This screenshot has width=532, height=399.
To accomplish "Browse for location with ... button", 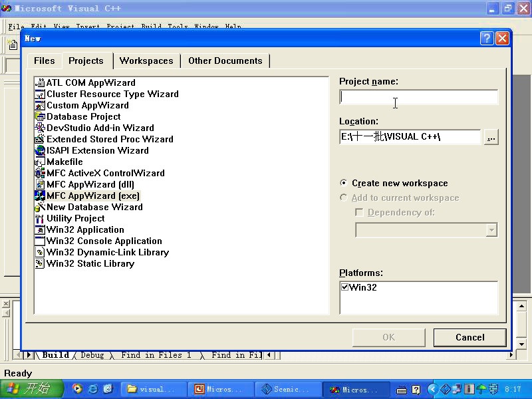I will click(491, 137).
